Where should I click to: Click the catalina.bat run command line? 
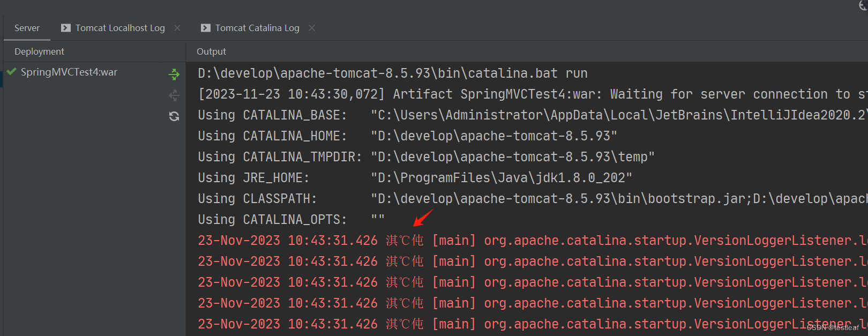tap(393, 73)
